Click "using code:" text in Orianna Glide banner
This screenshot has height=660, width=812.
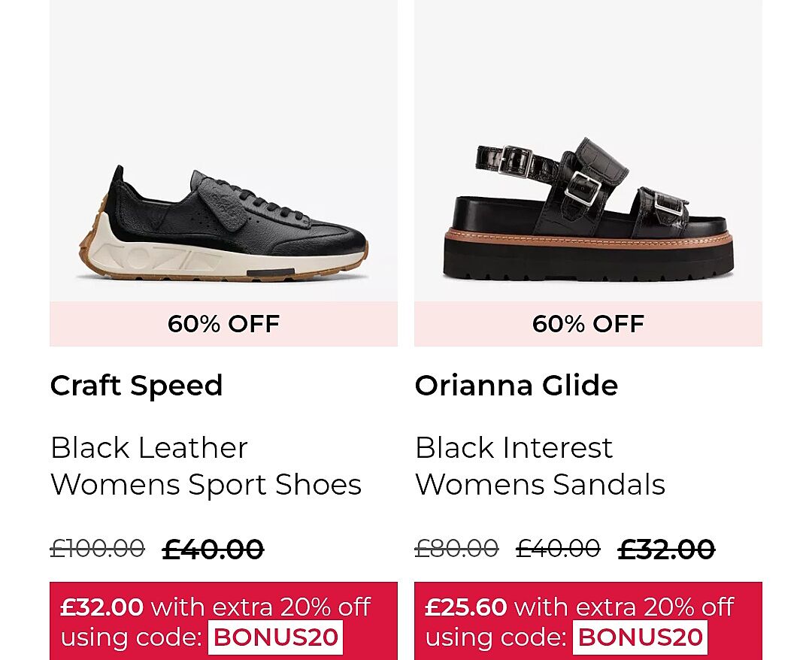tap(495, 637)
